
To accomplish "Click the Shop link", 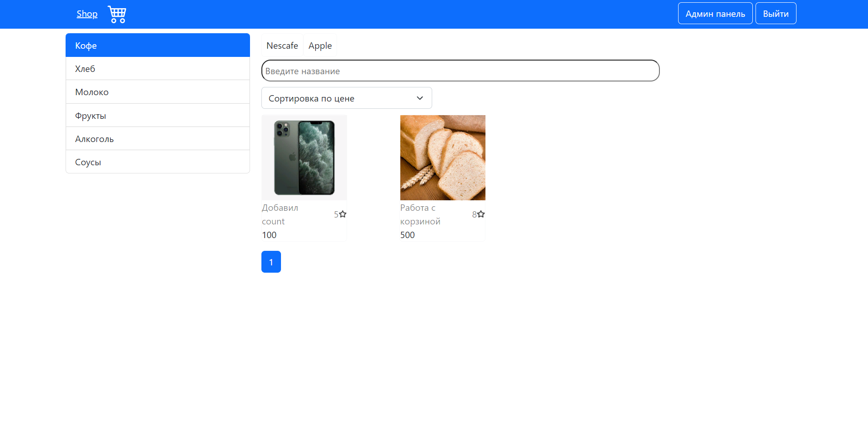I will pos(87,14).
